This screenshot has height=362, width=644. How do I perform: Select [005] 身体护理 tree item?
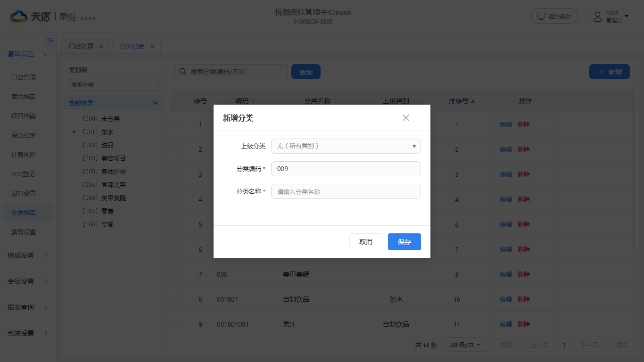pyautogui.click(x=104, y=172)
